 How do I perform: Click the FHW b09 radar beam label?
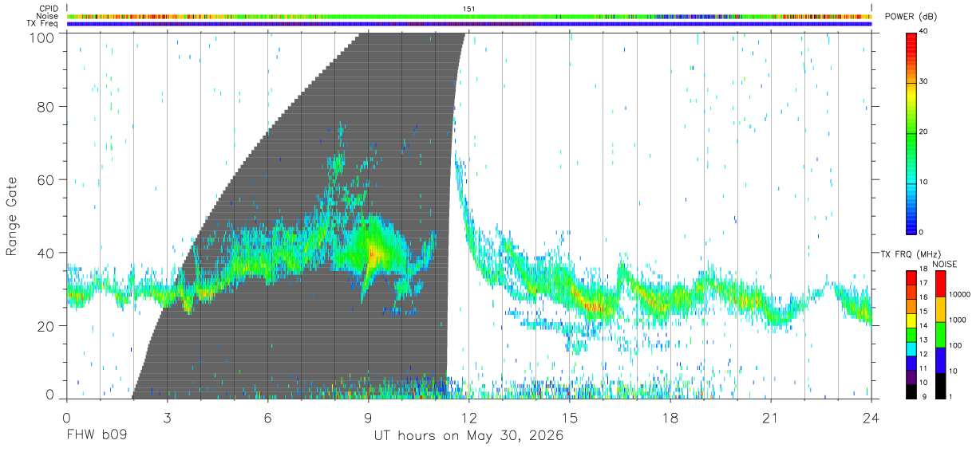tap(97, 436)
